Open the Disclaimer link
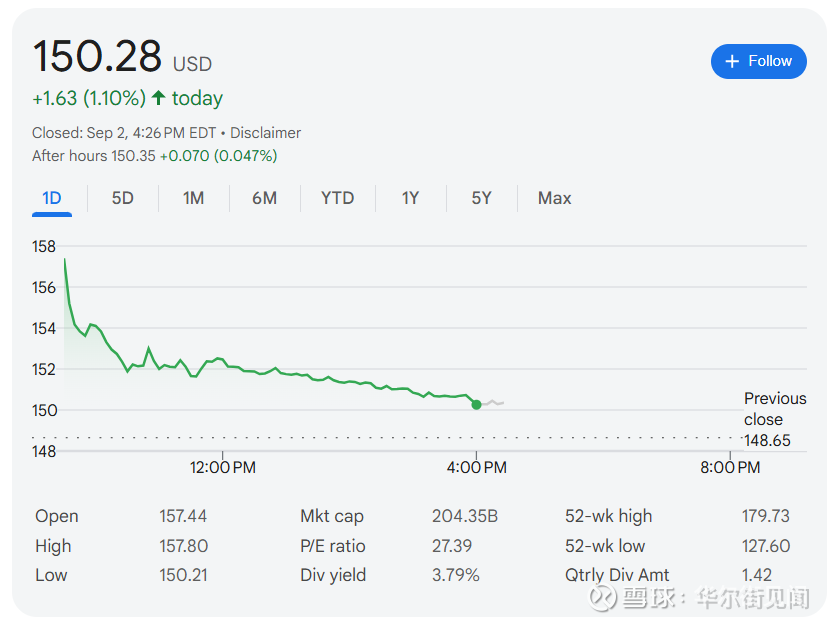This screenshot has width=834, height=624. coord(265,133)
